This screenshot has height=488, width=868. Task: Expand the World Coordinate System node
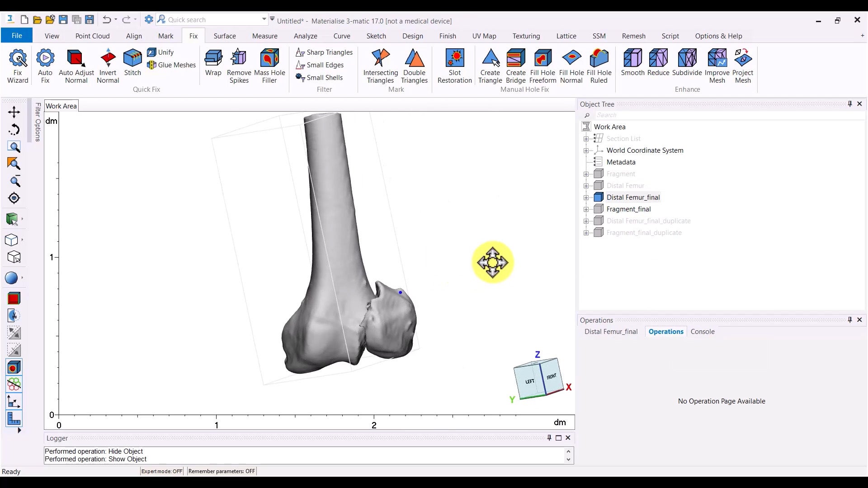click(x=586, y=150)
